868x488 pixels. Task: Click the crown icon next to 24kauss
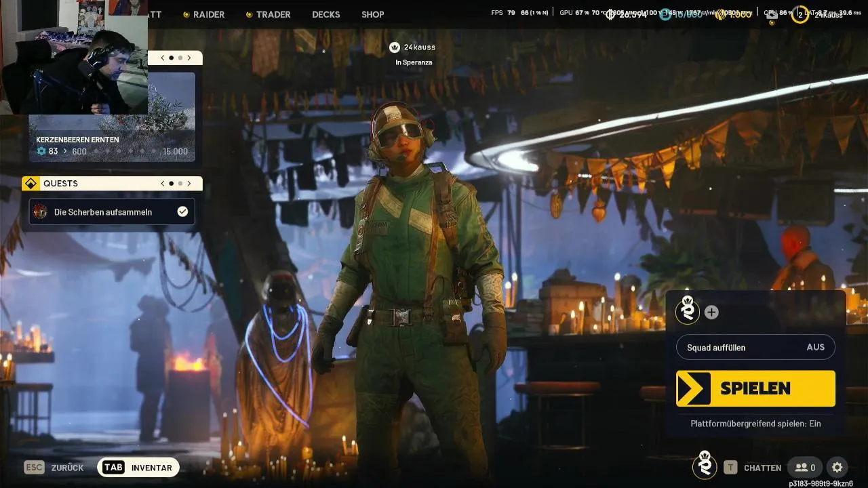pos(395,47)
